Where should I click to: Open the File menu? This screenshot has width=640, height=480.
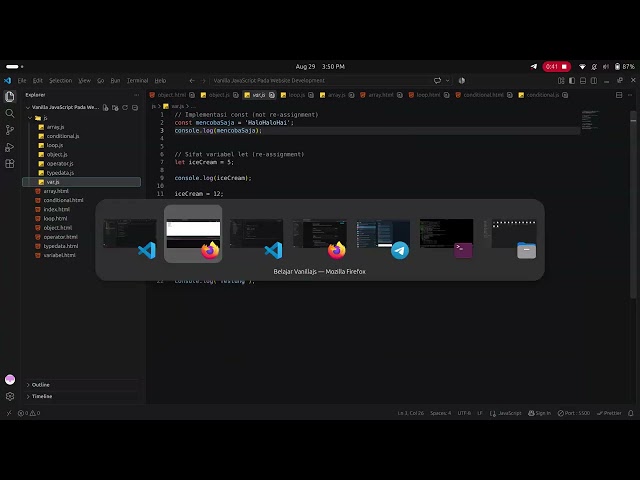22,80
